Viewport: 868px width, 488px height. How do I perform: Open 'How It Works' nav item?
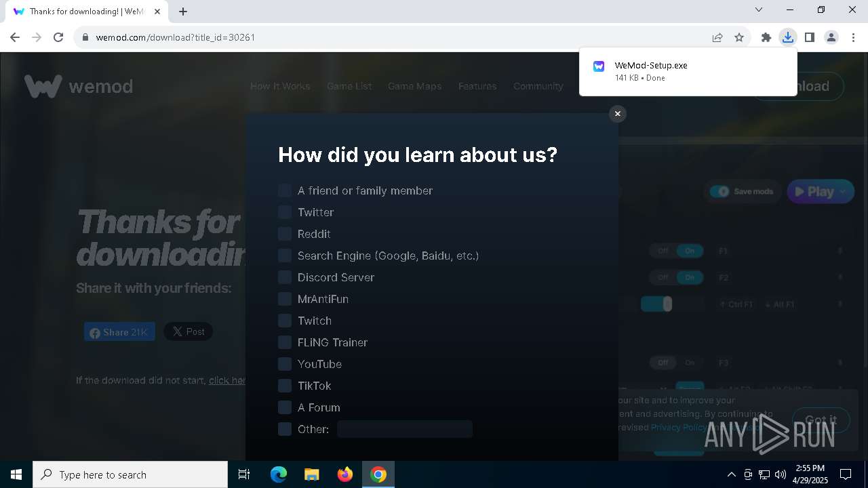point(280,86)
